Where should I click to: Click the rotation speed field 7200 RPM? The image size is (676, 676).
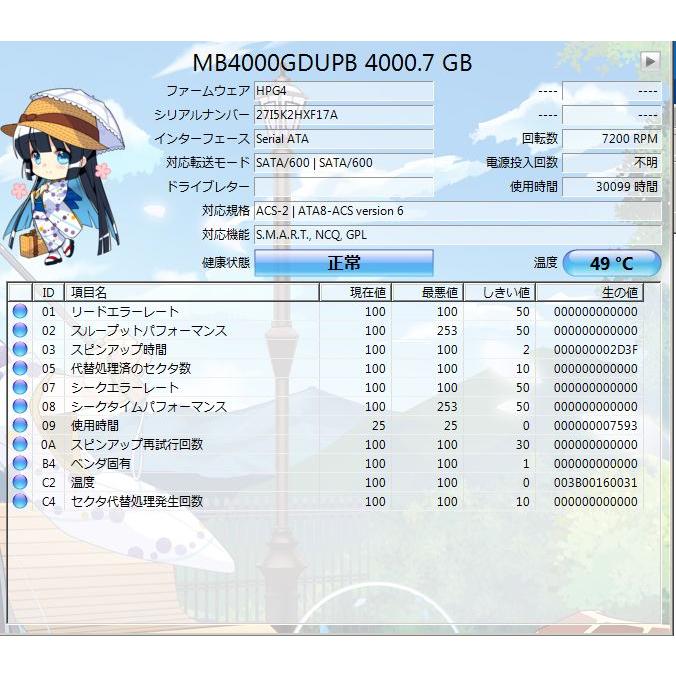pos(612,139)
